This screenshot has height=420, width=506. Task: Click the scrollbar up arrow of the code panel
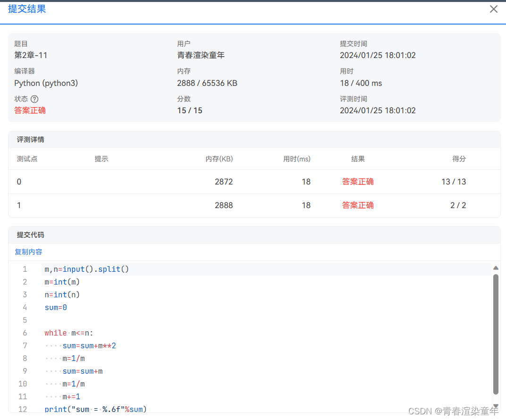pyautogui.click(x=496, y=268)
